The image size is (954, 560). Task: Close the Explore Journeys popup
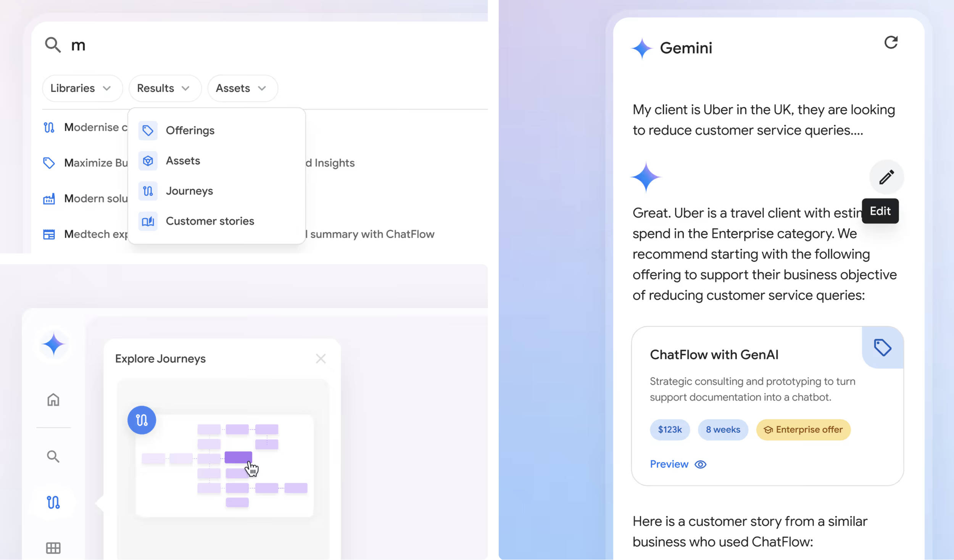[x=321, y=359]
